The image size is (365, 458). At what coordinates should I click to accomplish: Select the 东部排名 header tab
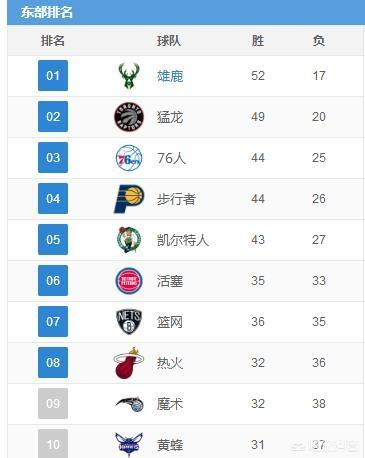(47, 12)
